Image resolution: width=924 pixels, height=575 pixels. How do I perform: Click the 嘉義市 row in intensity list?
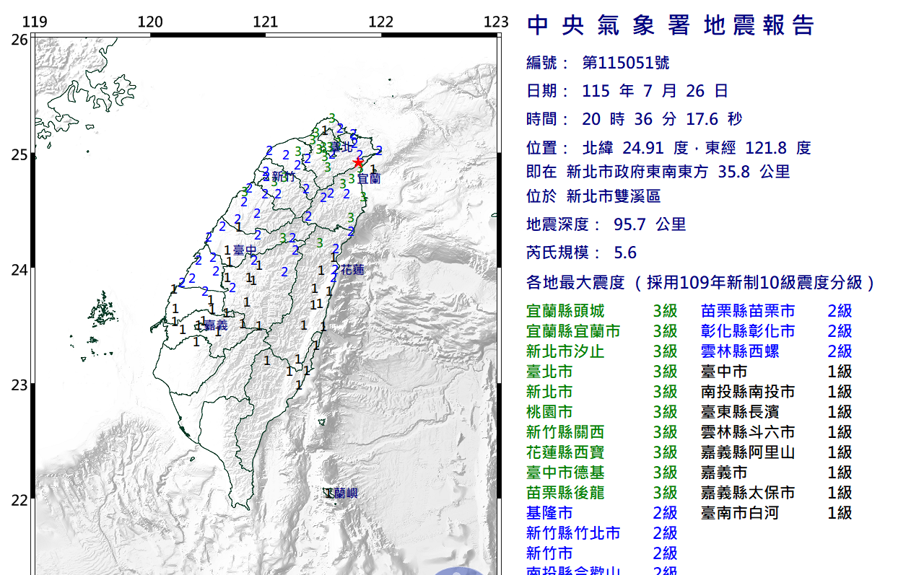777,473
